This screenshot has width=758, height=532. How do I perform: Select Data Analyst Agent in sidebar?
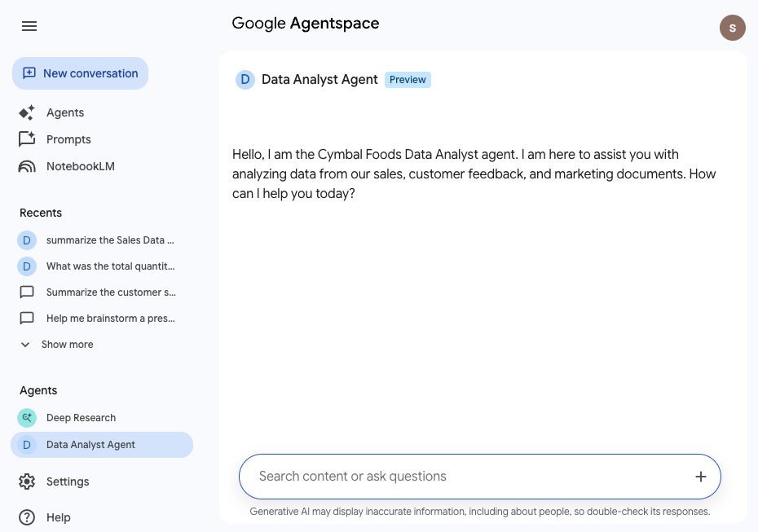[102, 445]
